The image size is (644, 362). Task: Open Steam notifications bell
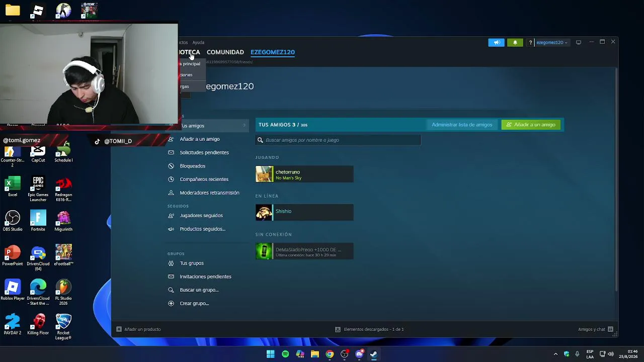tap(515, 43)
